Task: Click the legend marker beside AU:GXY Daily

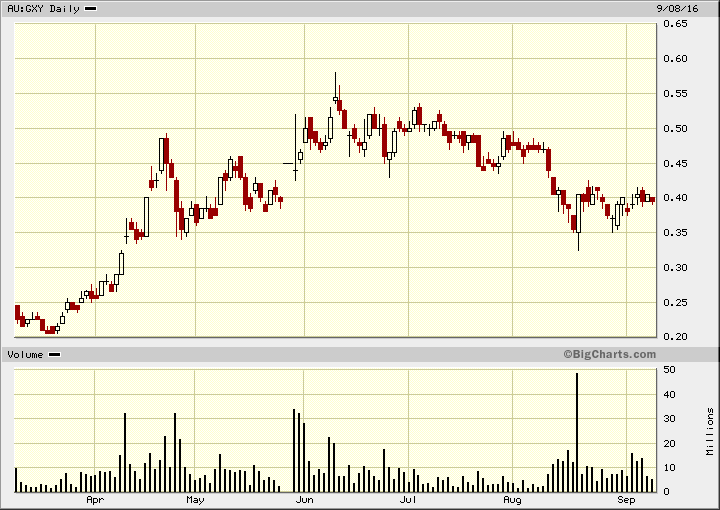Action: (x=90, y=9)
